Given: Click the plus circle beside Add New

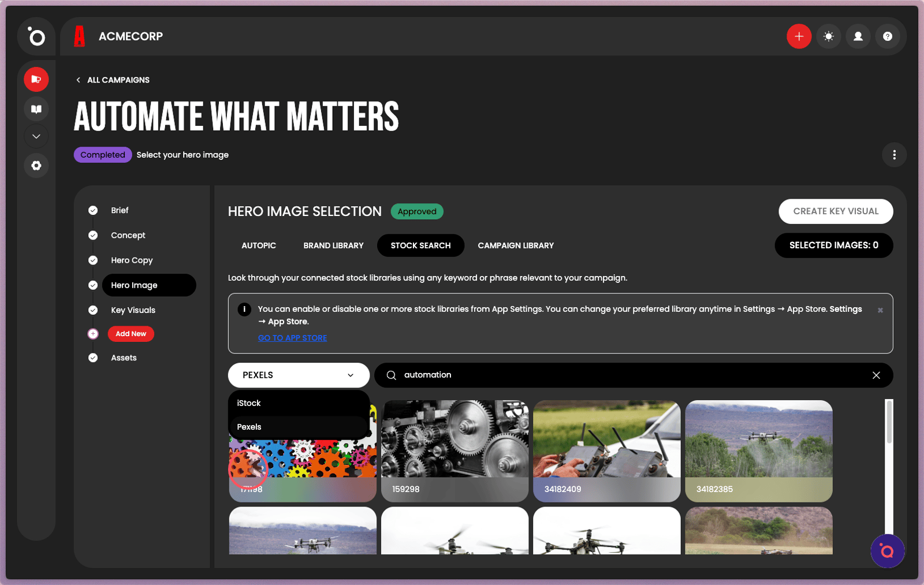Looking at the screenshot, I should 93,334.
